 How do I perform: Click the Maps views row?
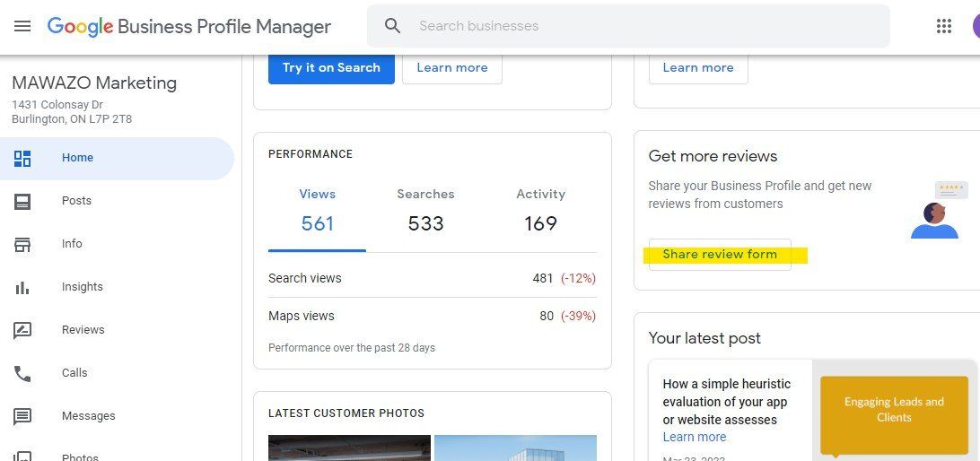coord(432,316)
